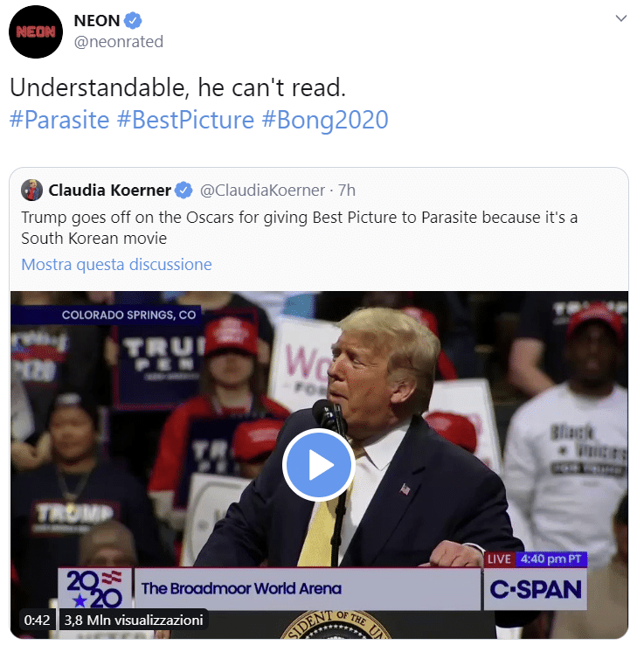The image size is (644, 652).
Task: Click the quoted tweet text about Oscars
Action: [300, 227]
